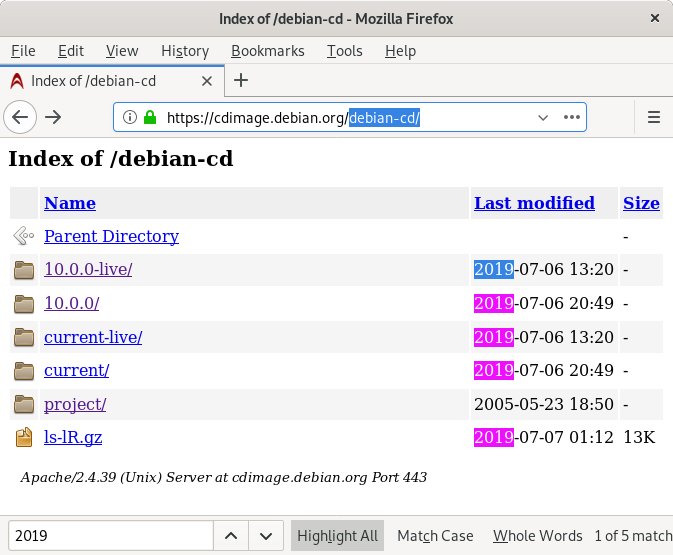Open the 10.0.0-live/ directory link
The height and width of the screenshot is (555, 673).
[x=88, y=269]
